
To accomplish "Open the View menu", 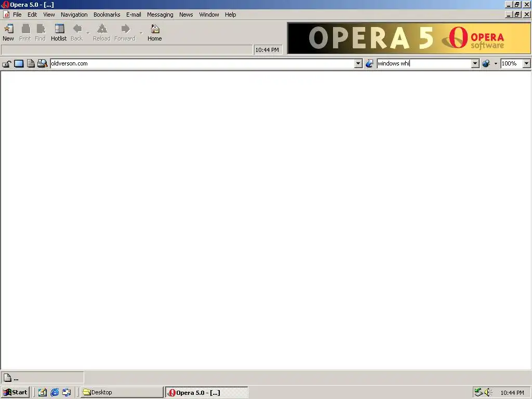I will pyautogui.click(x=49, y=15).
